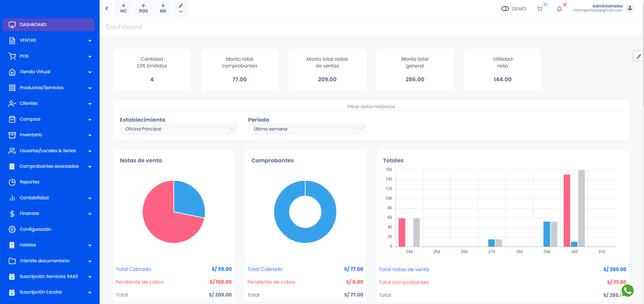Open the Periodo Última semana dropdown

307,129
